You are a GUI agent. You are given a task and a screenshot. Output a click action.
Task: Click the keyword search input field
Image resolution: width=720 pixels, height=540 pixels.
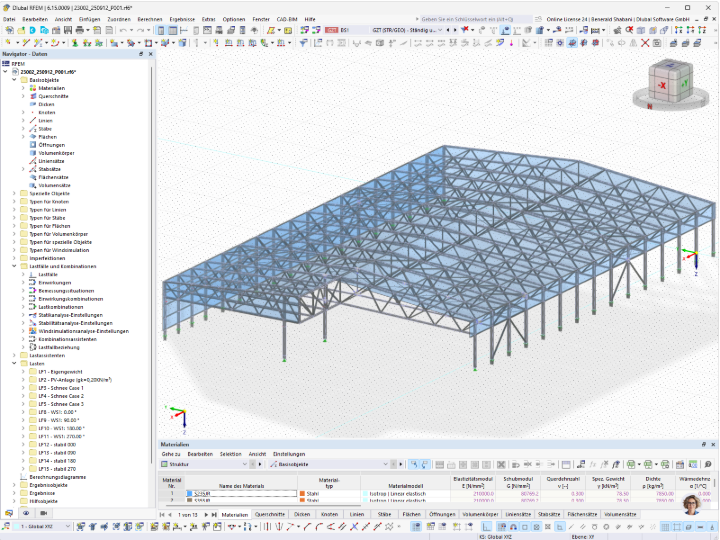[x=477, y=19]
